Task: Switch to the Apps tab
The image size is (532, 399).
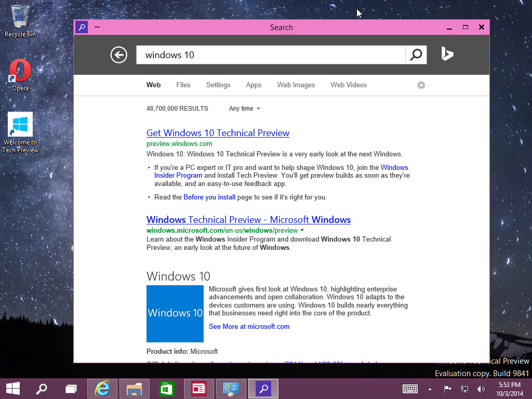Action: (x=254, y=85)
